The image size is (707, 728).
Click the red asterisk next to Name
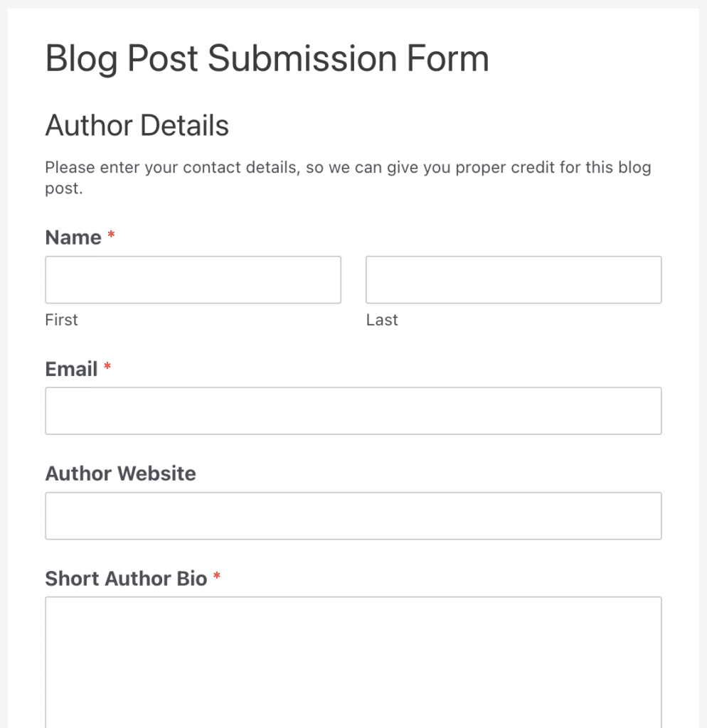coord(111,237)
